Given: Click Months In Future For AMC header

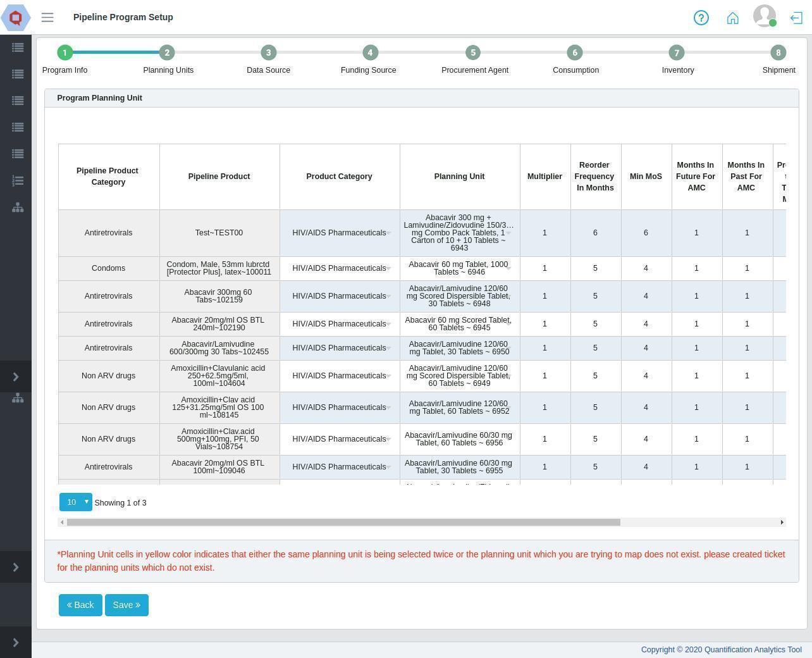Looking at the screenshot, I should 697,177.
